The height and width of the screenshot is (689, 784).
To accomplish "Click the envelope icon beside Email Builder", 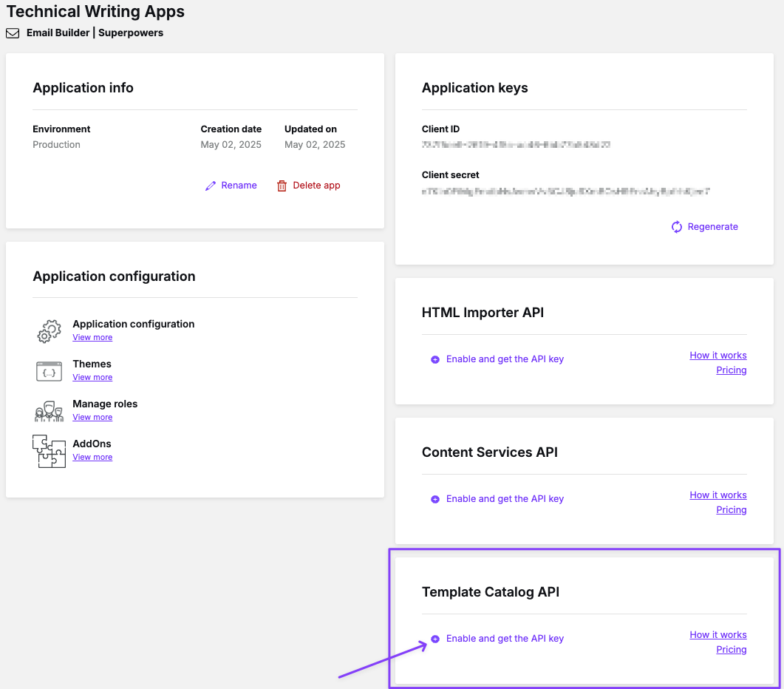I will [13, 33].
